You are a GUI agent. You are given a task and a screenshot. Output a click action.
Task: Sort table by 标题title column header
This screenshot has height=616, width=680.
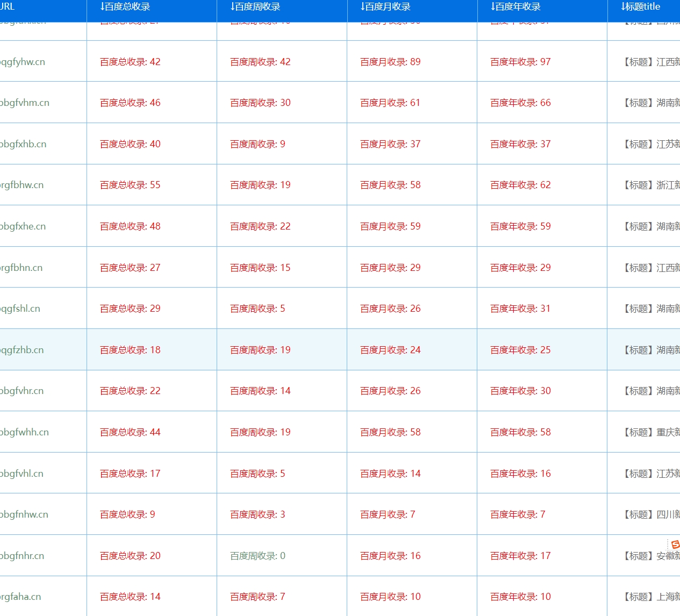(640, 7)
